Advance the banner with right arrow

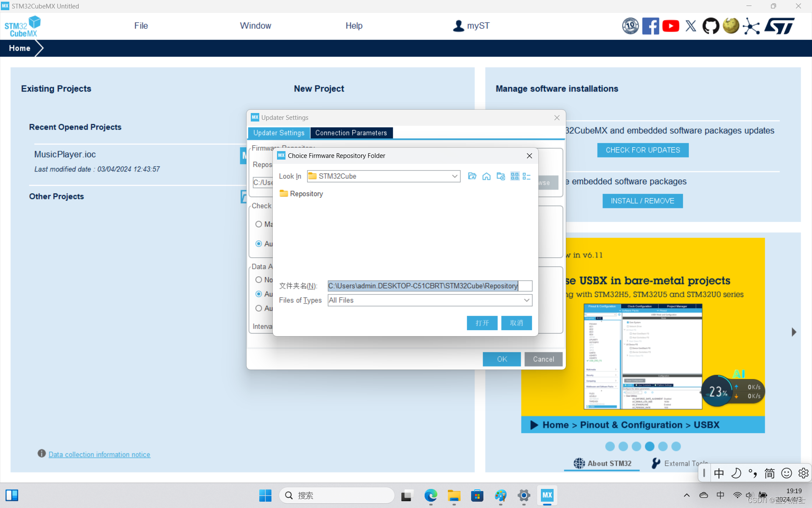[794, 332]
